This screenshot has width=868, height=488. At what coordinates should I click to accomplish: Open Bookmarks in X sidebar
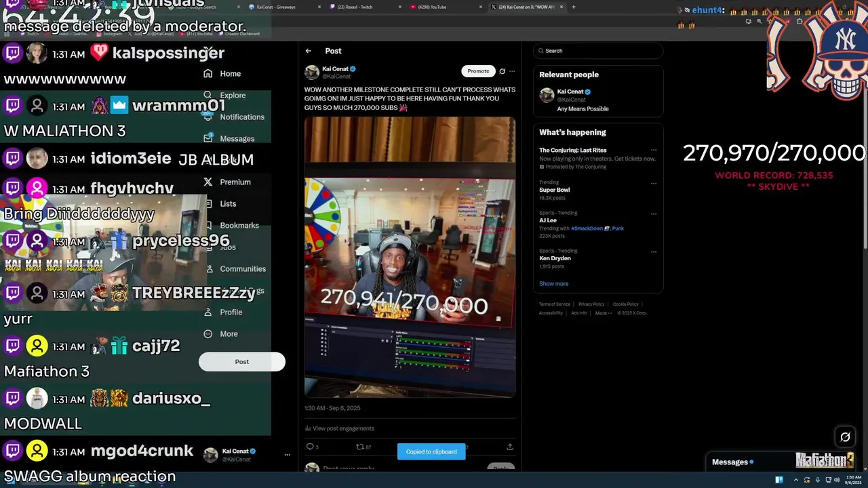coord(231,225)
